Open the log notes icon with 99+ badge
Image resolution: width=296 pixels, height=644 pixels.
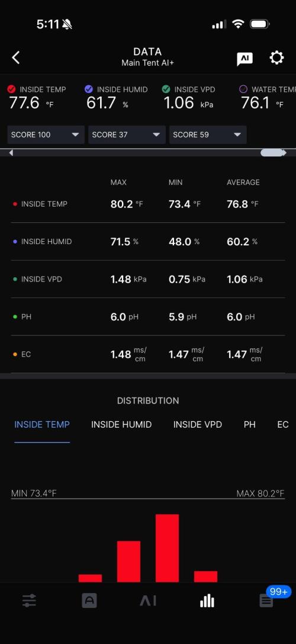pos(267,601)
